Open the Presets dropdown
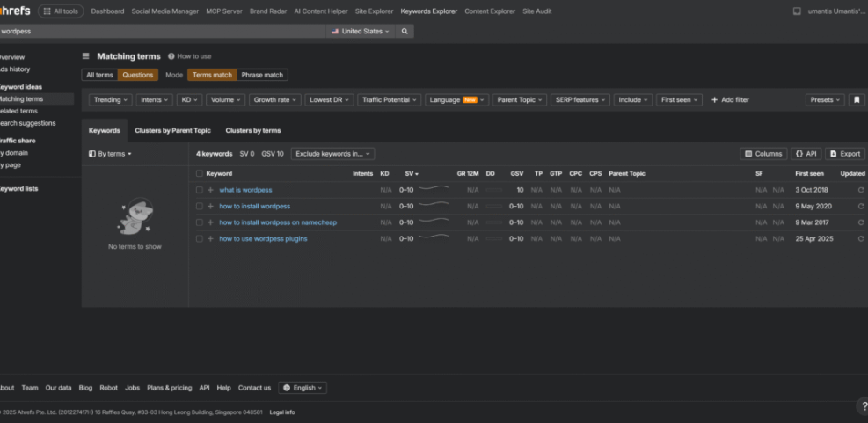The image size is (868, 423). tap(825, 100)
